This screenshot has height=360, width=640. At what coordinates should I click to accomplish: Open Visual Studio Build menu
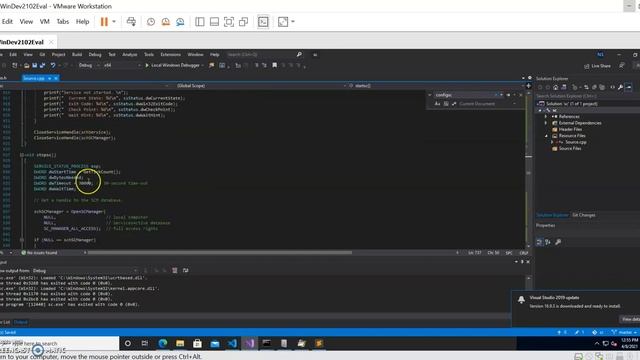(77, 54)
